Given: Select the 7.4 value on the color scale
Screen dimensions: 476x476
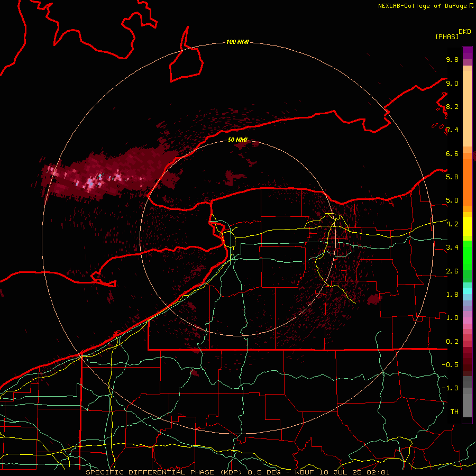Looking at the screenshot, I should (x=452, y=130).
